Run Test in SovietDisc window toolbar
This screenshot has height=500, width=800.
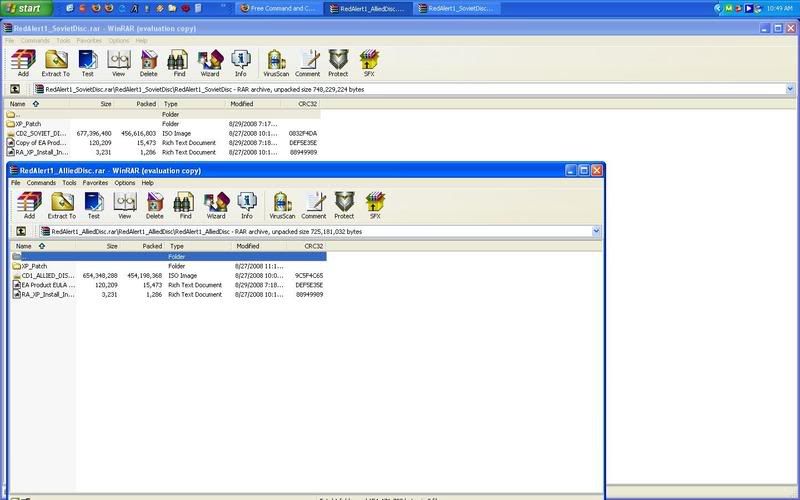(x=88, y=63)
